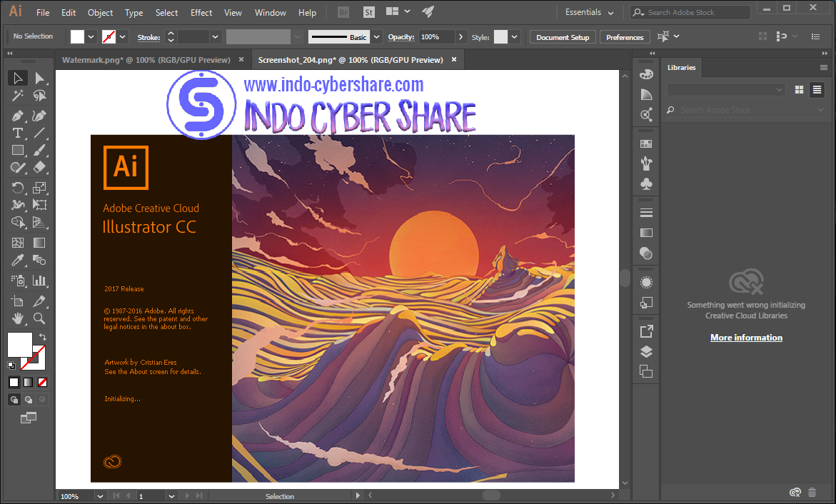Screen dimensions: 836x504
Task: Expand the Opacity slider arrow
Action: (x=460, y=37)
